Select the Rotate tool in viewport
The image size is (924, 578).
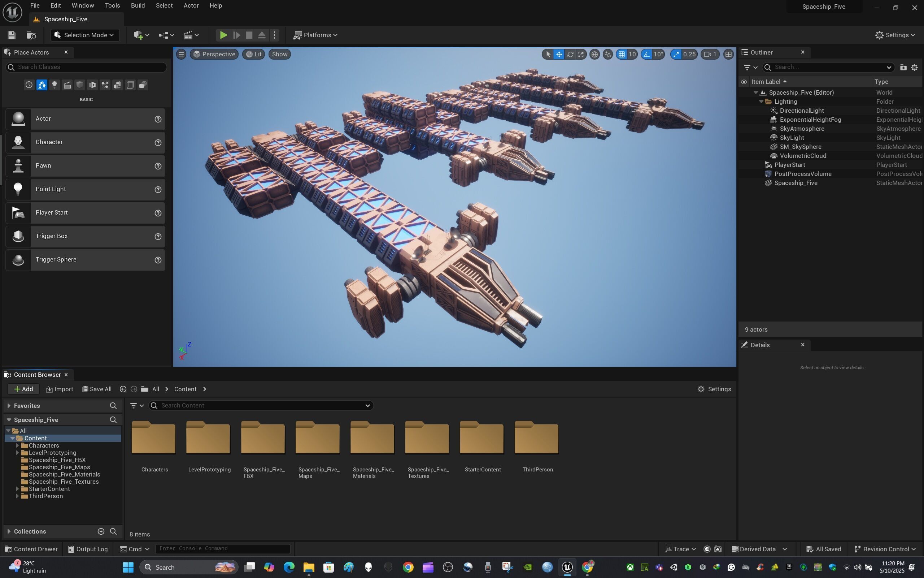(x=570, y=54)
